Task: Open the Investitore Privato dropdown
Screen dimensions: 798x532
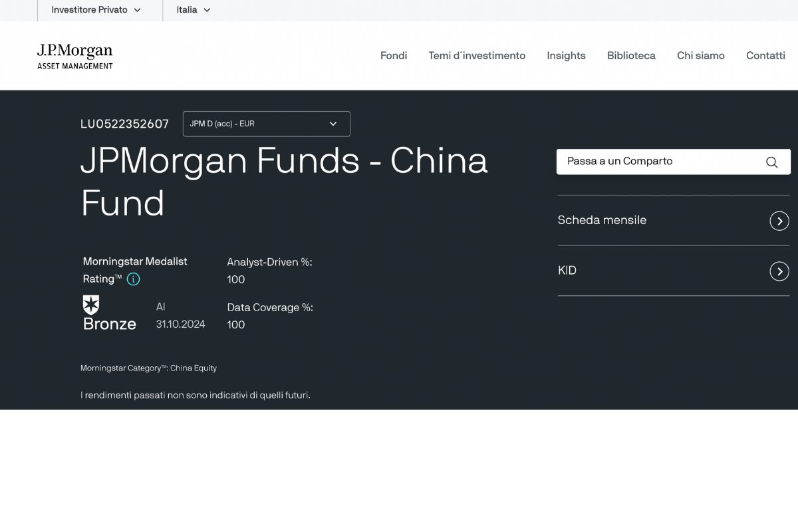Action: pos(96,10)
